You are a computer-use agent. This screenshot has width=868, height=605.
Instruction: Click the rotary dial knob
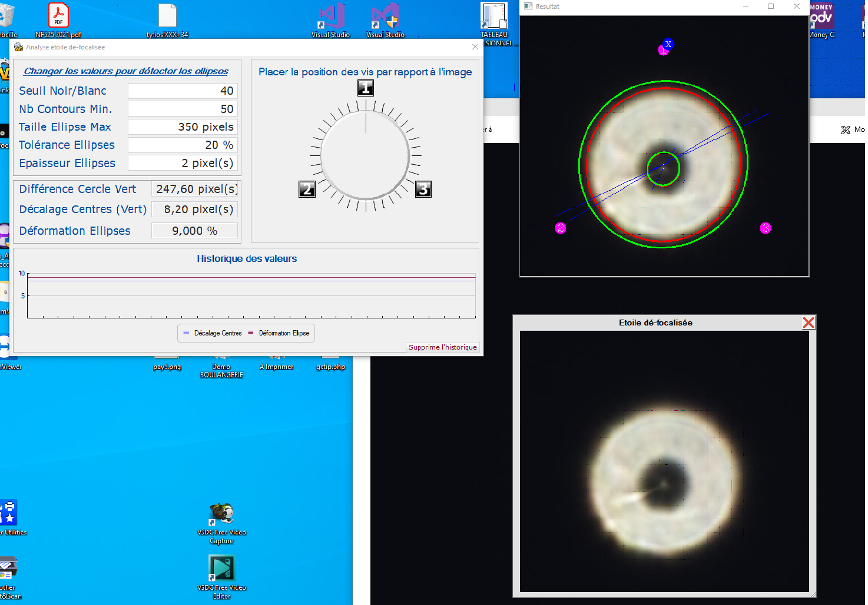click(x=366, y=155)
